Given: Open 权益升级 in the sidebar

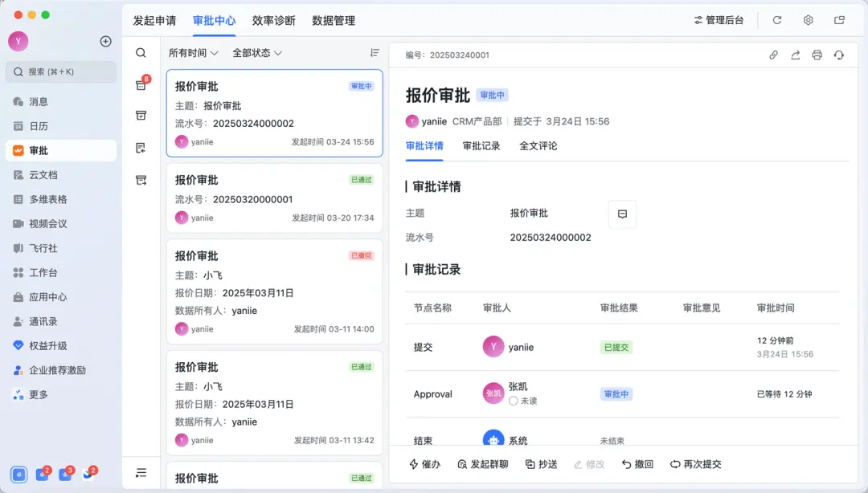Looking at the screenshot, I should pyautogui.click(x=61, y=346).
